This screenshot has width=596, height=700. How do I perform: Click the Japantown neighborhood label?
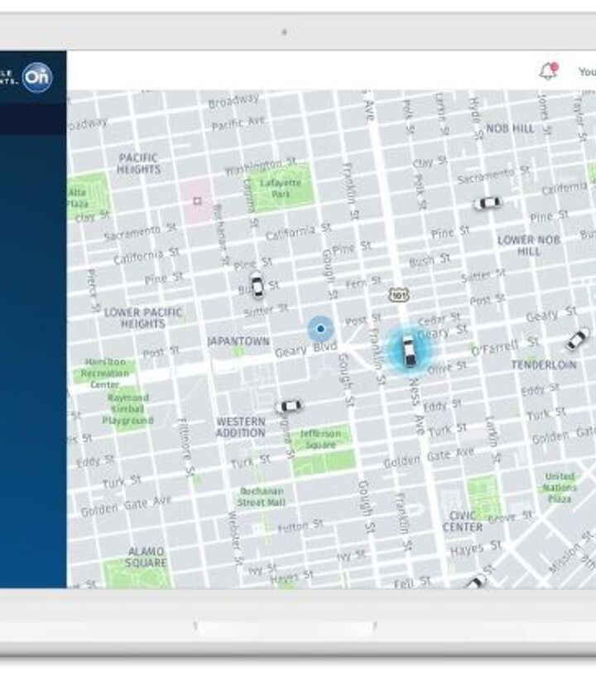[x=238, y=341]
